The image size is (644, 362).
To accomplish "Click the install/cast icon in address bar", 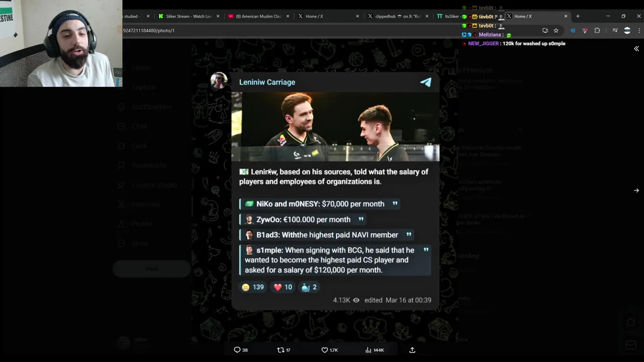I will coord(545,31).
